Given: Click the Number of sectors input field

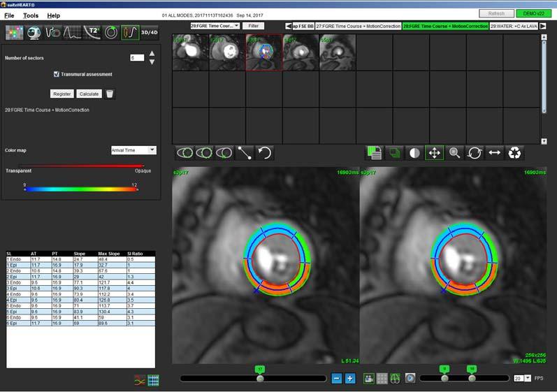Looking at the screenshot, I should coord(137,57).
